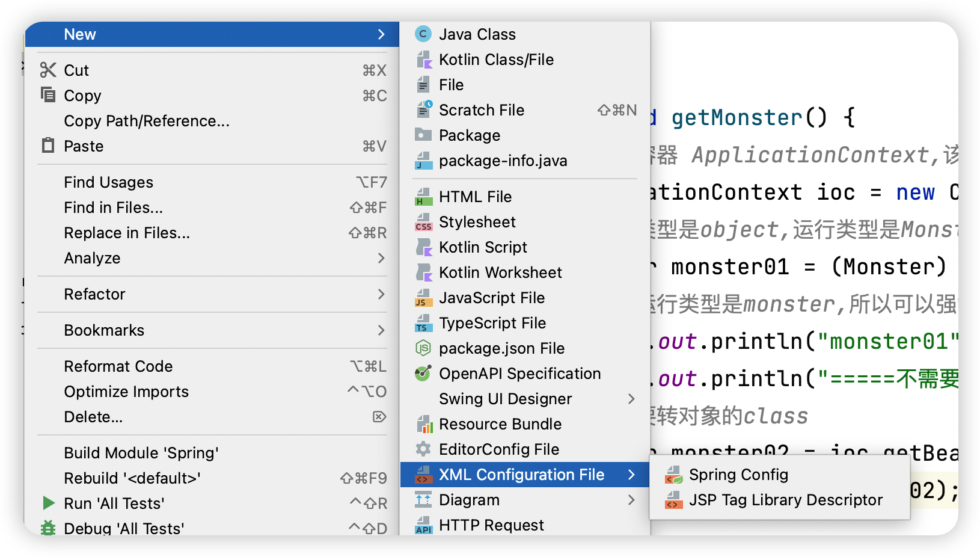The image size is (980, 557).
Task: Click the EditorConfig File gear icon
Action: [x=423, y=449]
